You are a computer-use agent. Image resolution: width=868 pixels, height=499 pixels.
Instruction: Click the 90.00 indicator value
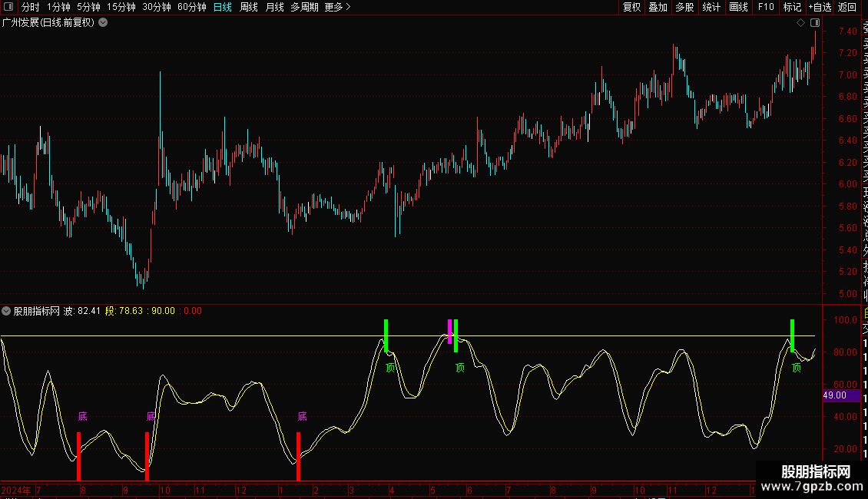163,311
